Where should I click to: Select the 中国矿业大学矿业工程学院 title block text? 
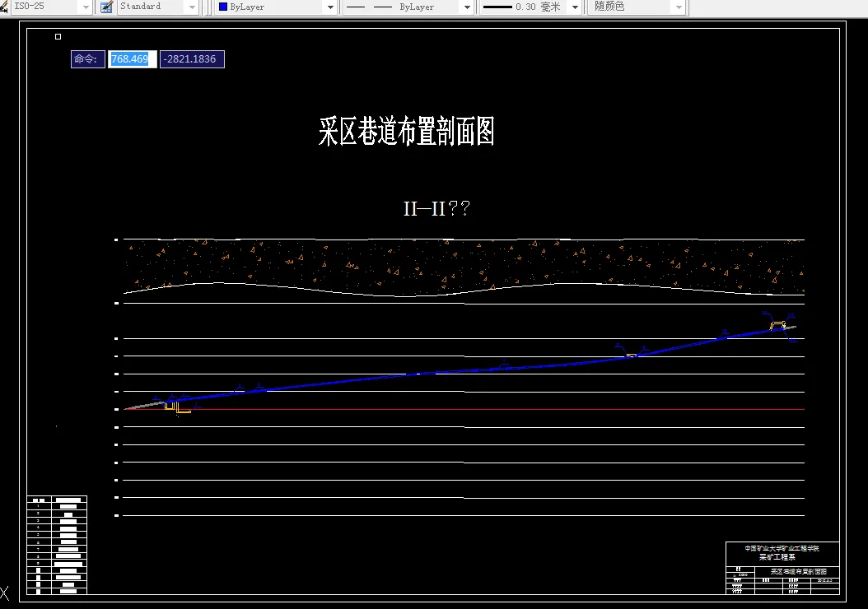click(782, 548)
